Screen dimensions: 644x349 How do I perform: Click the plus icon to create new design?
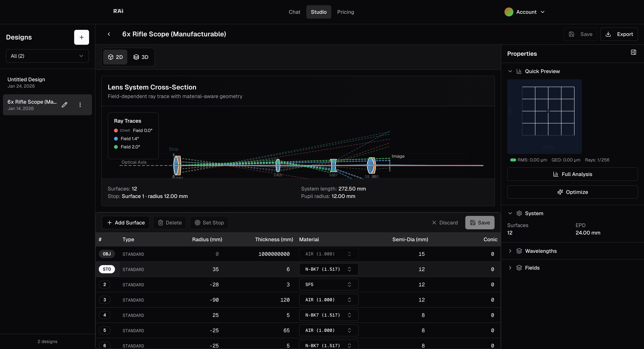pyautogui.click(x=81, y=37)
